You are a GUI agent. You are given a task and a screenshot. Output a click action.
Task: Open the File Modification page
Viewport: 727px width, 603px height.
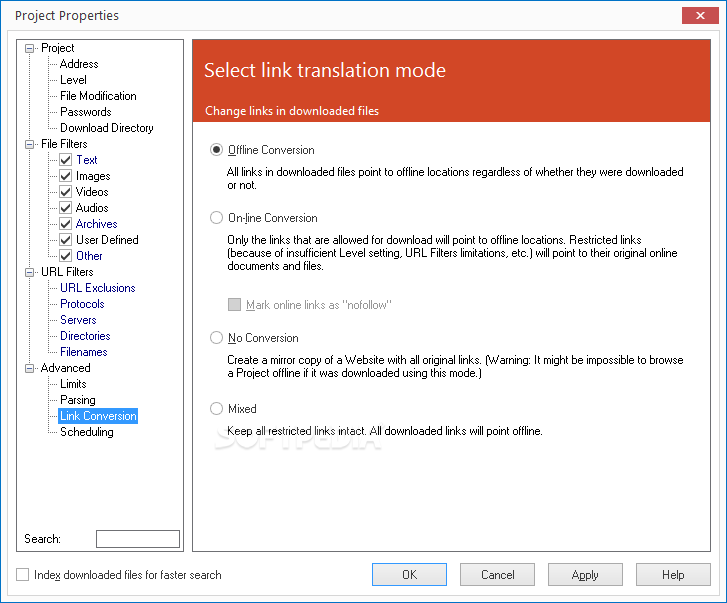coord(98,96)
